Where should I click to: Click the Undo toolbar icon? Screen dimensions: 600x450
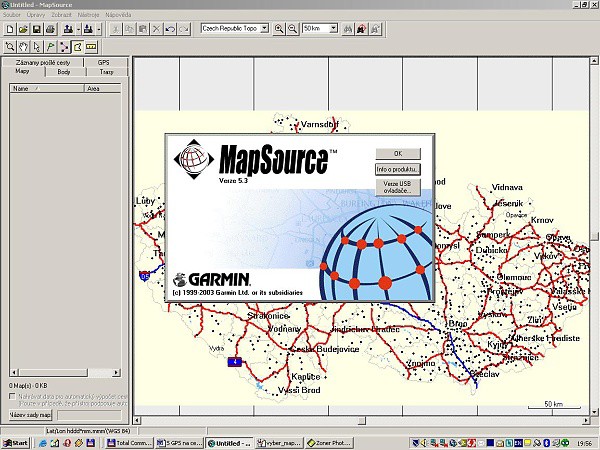170,29
